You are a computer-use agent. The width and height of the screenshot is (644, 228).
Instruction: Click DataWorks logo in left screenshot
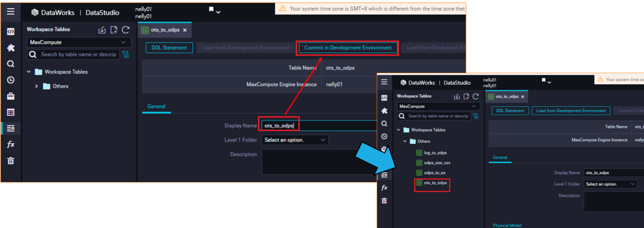tap(34, 12)
